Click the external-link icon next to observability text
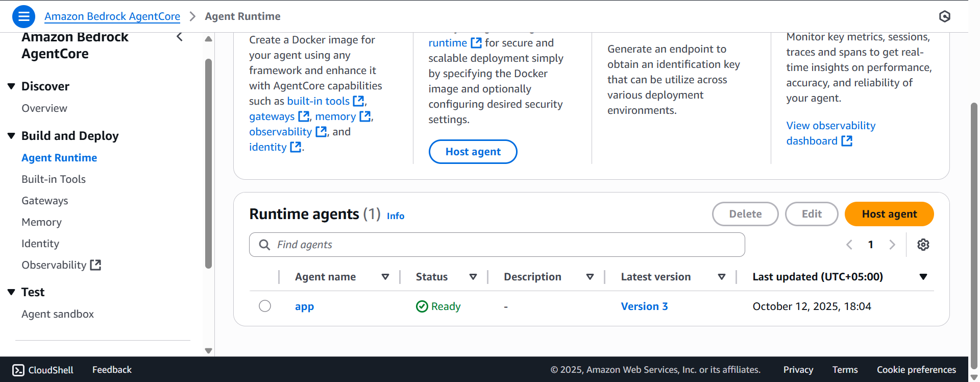Viewport: 980px width, 382px height. [321, 132]
